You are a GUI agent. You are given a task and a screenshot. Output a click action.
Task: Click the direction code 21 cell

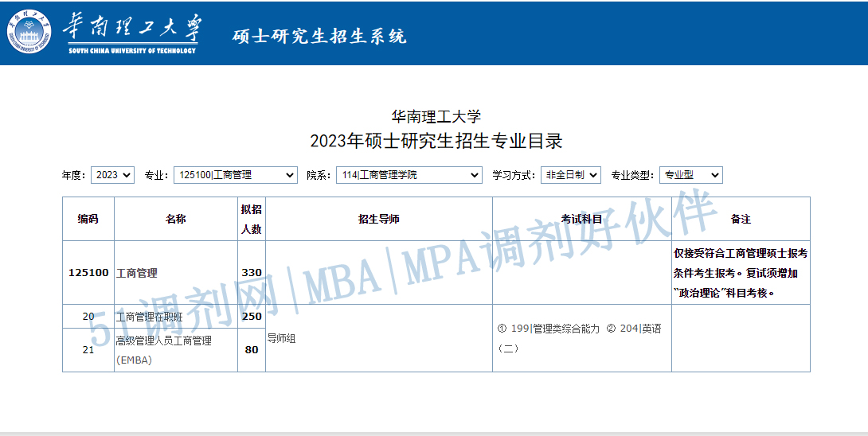88,350
